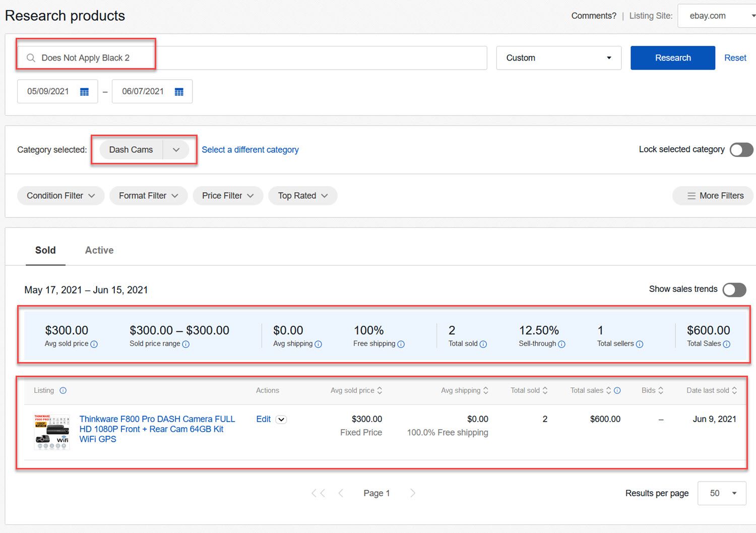Toggle Lock selected category switch
This screenshot has height=533, width=756.
pos(741,150)
